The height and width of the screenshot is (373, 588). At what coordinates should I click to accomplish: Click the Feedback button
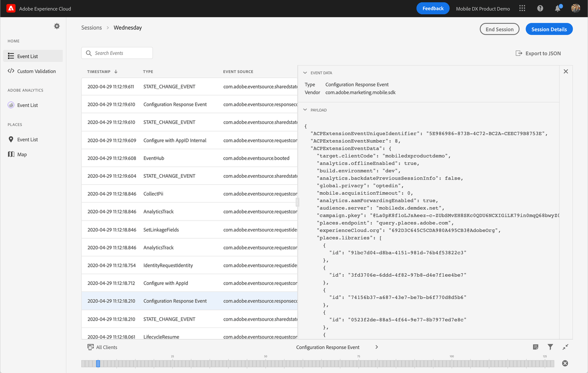(433, 8)
